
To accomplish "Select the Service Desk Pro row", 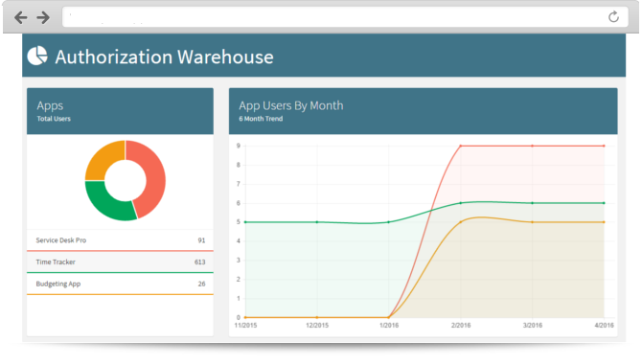I will tap(120, 240).
